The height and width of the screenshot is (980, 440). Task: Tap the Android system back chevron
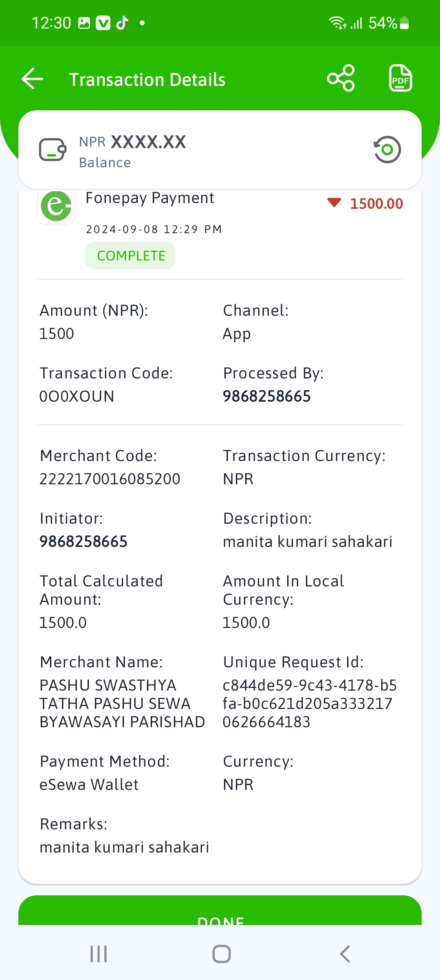(345, 954)
